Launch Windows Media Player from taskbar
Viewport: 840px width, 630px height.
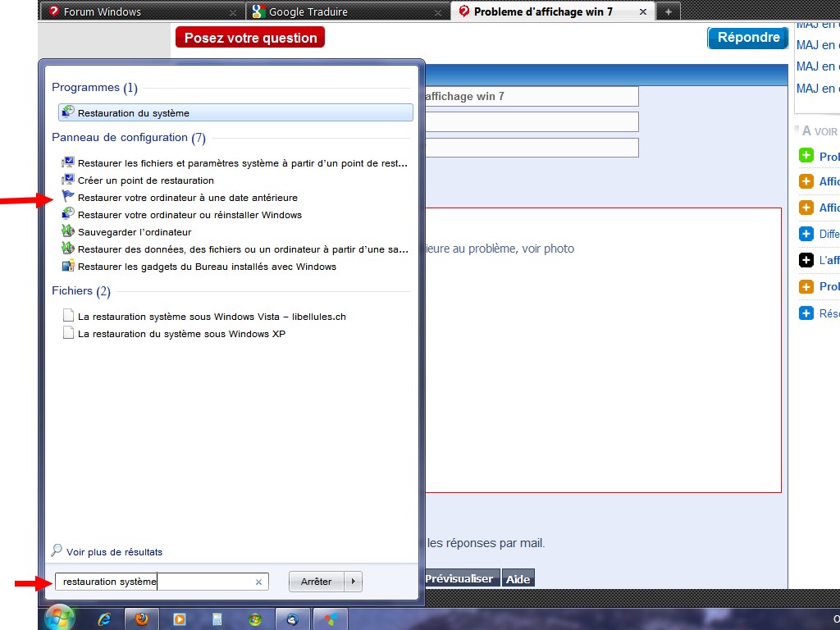tap(180, 619)
